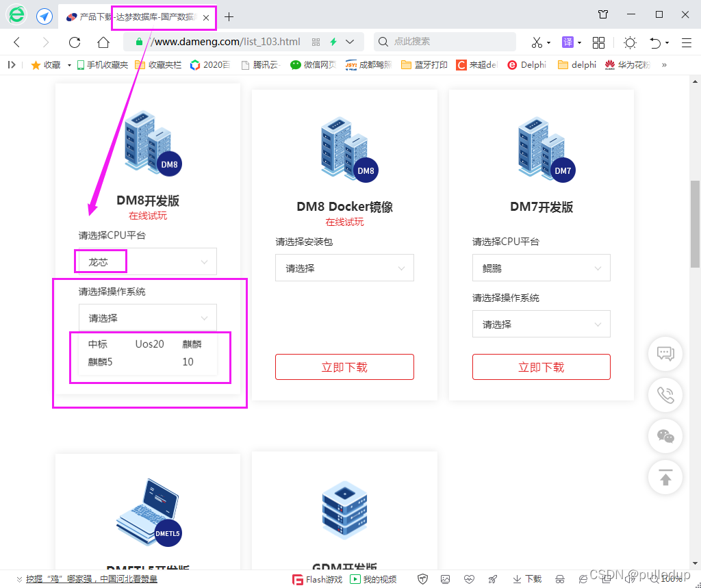Click the undo closed tab icon
The width and height of the screenshot is (701, 588).
tap(655, 42)
